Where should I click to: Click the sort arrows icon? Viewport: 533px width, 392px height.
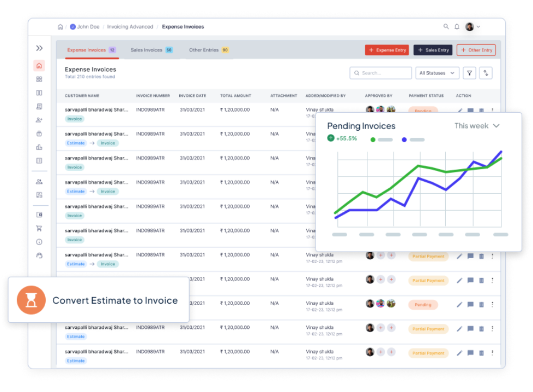[486, 73]
